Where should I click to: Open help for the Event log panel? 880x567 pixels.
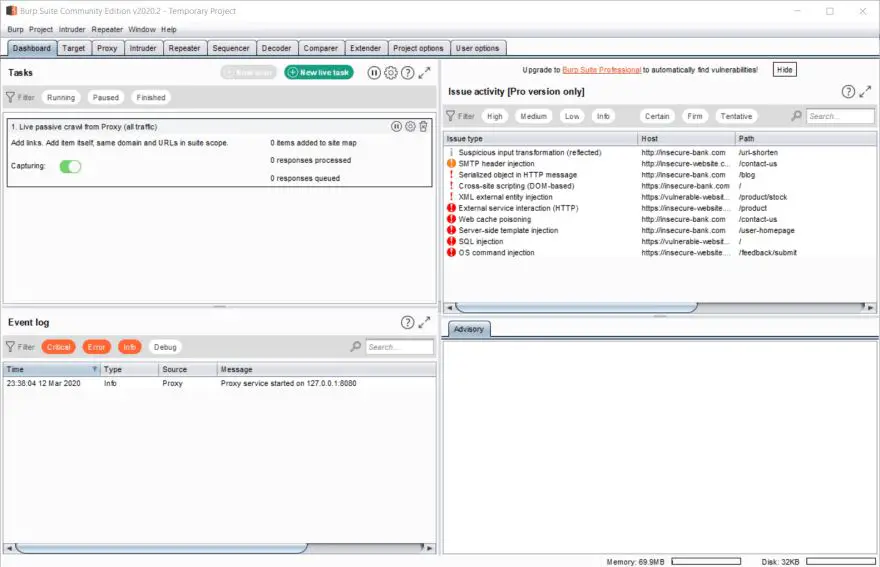407,322
